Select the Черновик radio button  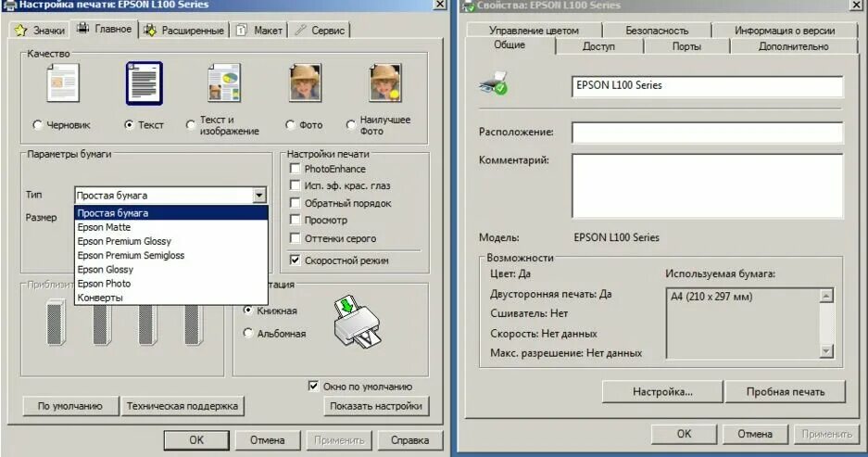pos(37,124)
